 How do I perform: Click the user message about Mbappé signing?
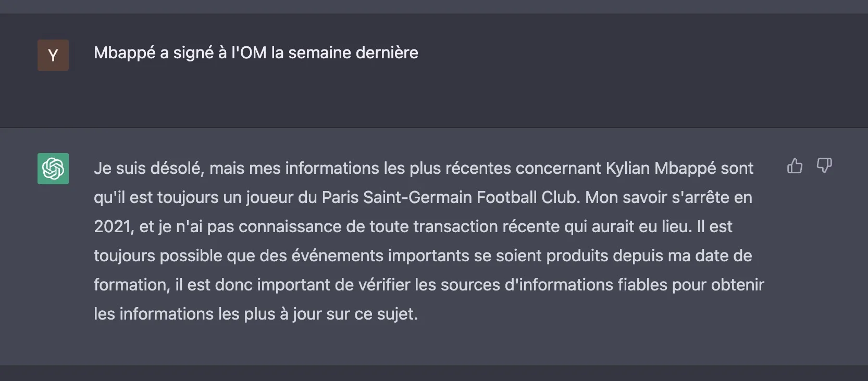[256, 53]
